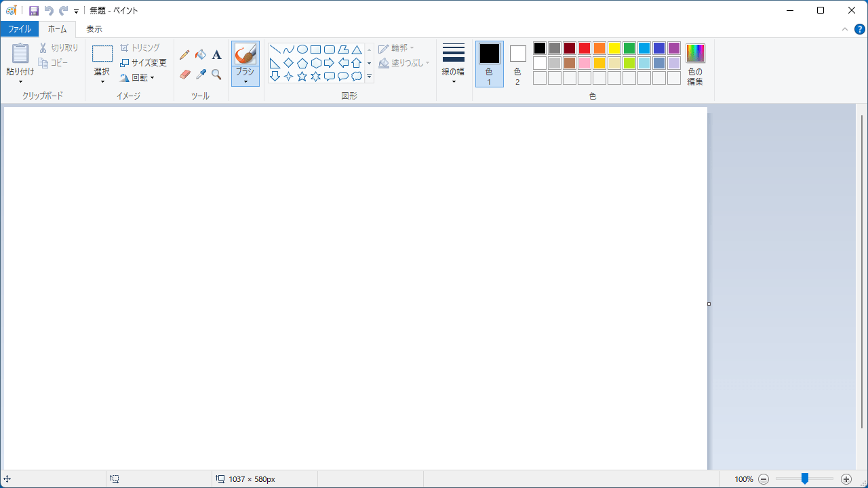
Task: Choose the Four-point star shape
Action: (x=288, y=77)
